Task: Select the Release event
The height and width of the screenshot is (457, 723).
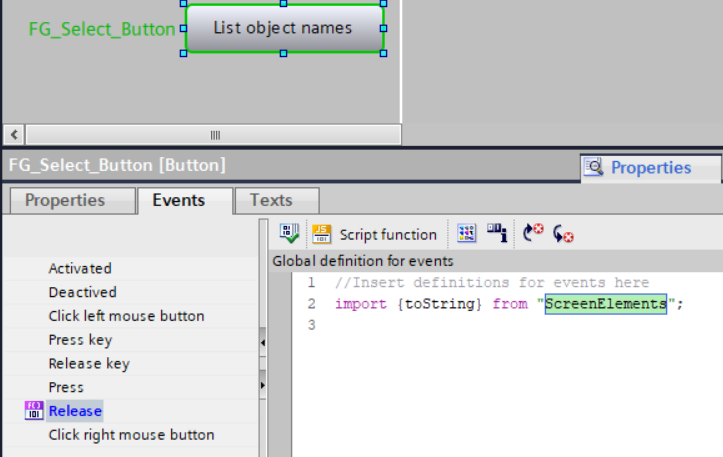Action: [75, 411]
